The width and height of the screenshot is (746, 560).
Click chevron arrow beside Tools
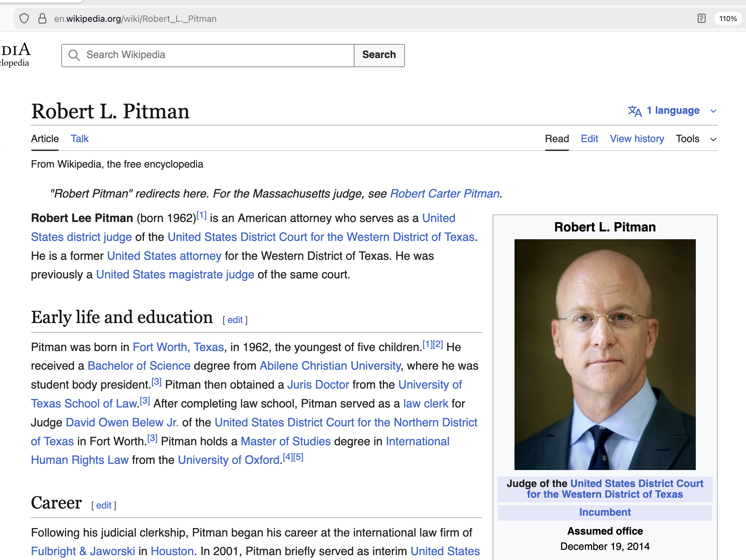713,139
